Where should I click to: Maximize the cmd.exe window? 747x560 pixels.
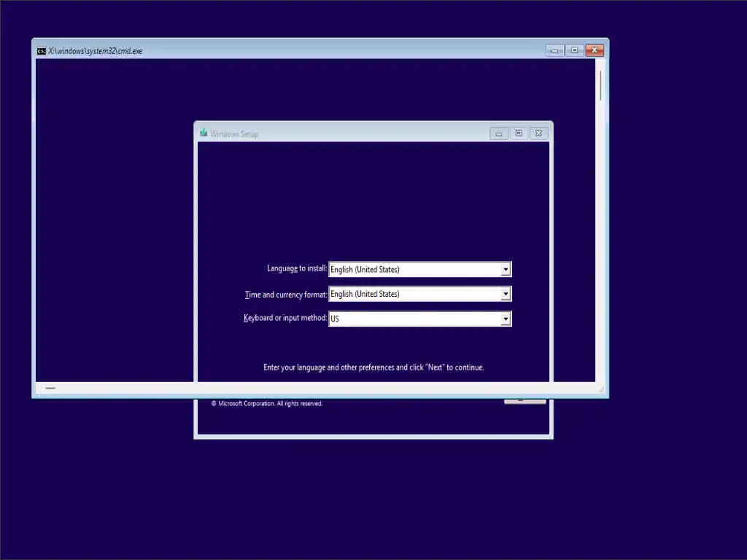575,50
